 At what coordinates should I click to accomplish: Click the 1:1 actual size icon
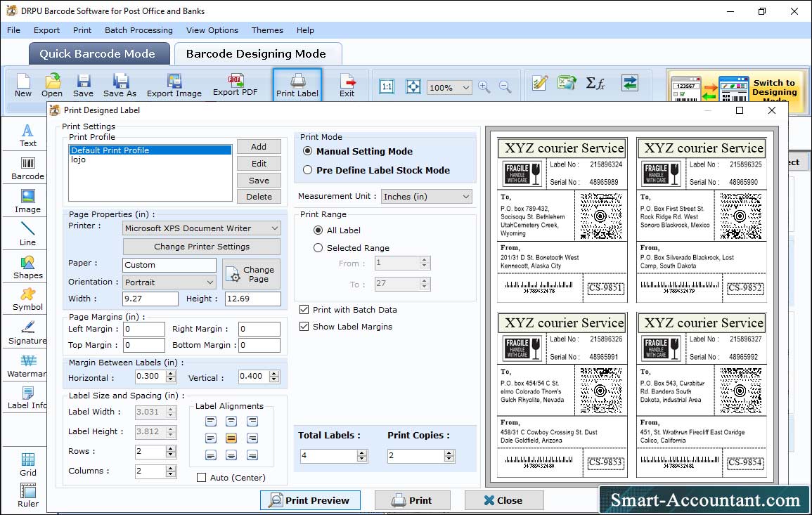pos(387,86)
